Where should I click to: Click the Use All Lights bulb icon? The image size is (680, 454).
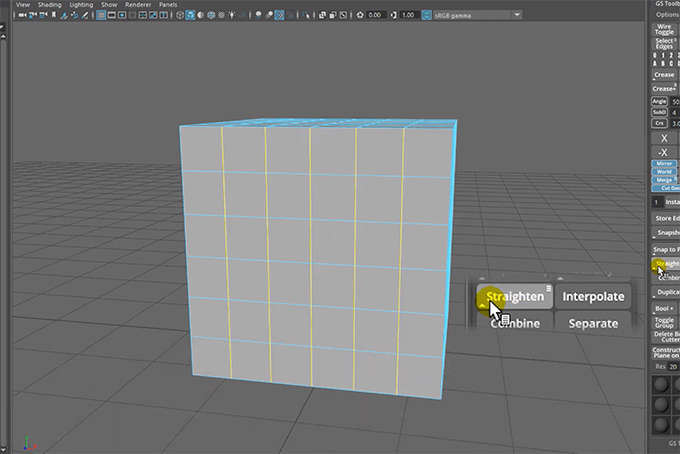click(x=232, y=15)
